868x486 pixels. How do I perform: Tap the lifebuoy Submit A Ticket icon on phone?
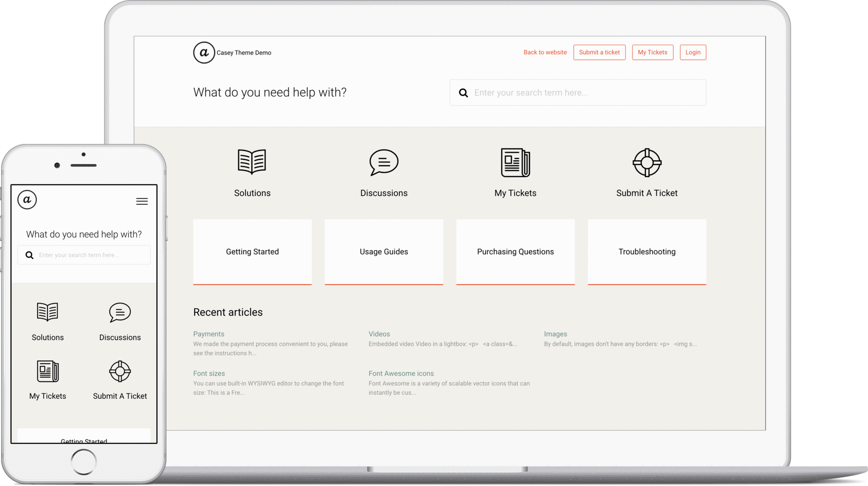point(120,371)
